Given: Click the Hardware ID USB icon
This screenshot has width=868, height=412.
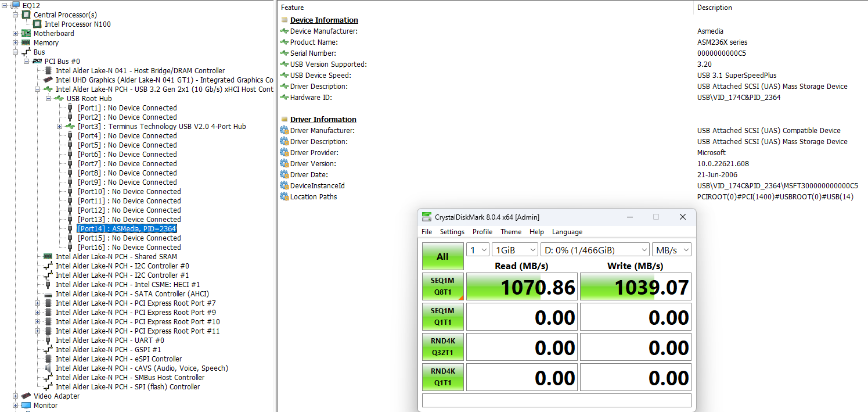Looking at the screenshot, I should coord(284,97).
